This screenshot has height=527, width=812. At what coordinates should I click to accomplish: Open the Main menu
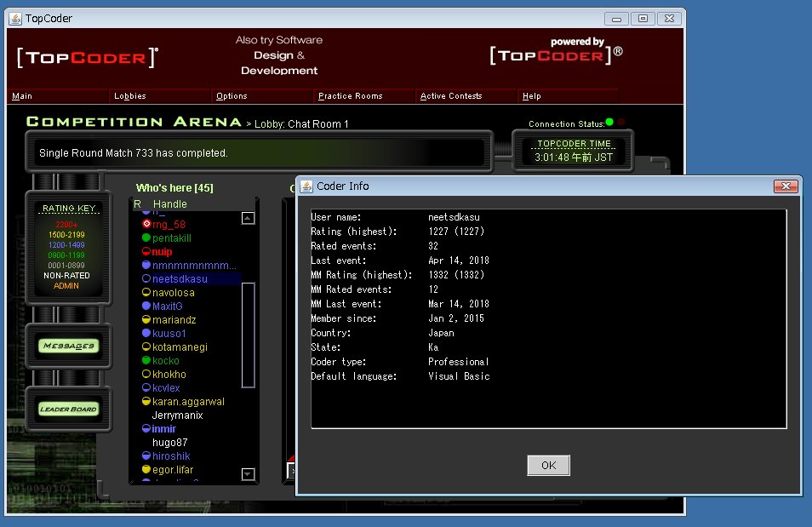tap(22, 96)
